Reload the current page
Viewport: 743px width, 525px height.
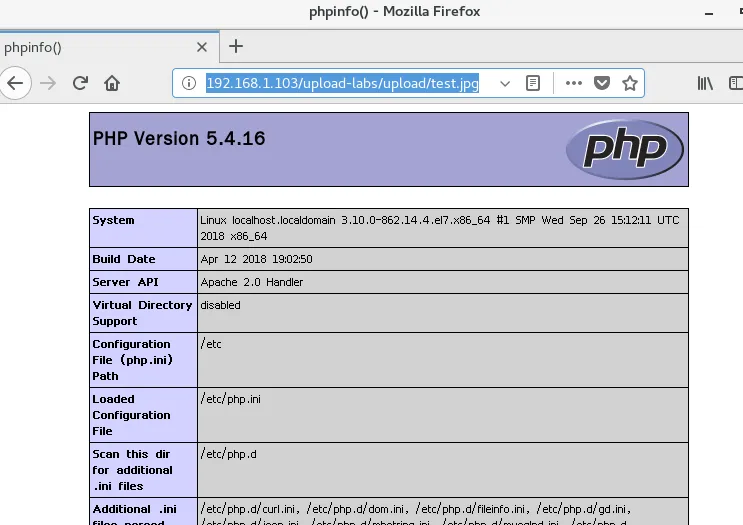[80, 83]
